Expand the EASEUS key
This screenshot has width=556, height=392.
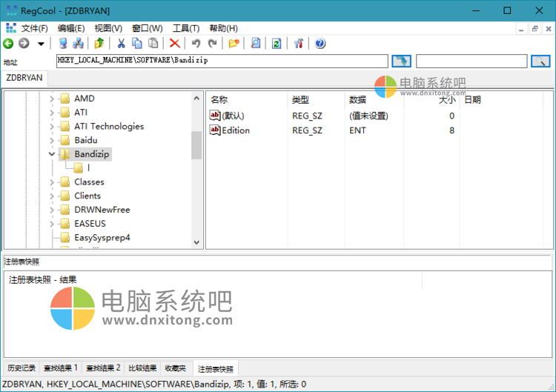click(52, 224)
